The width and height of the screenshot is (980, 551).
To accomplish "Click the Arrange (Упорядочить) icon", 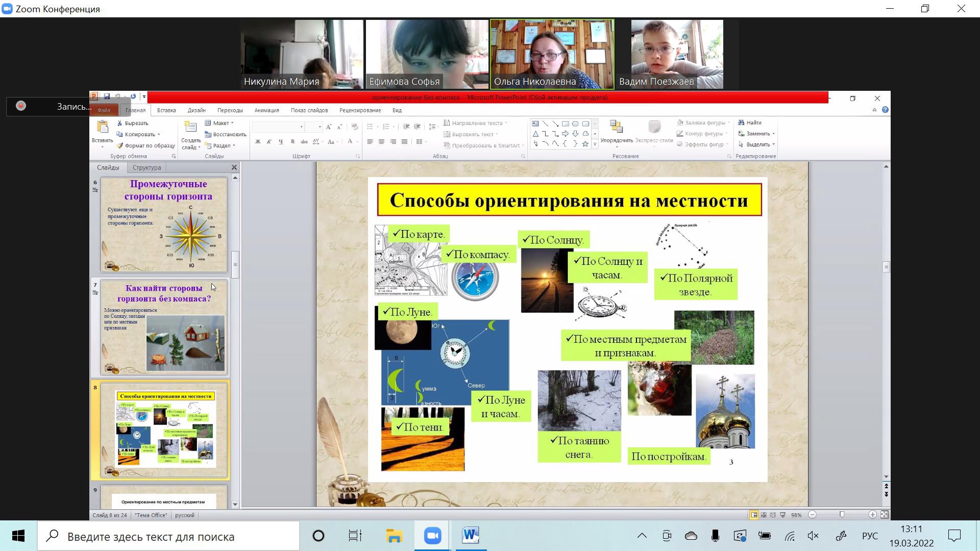I will [x=616, y=128].
